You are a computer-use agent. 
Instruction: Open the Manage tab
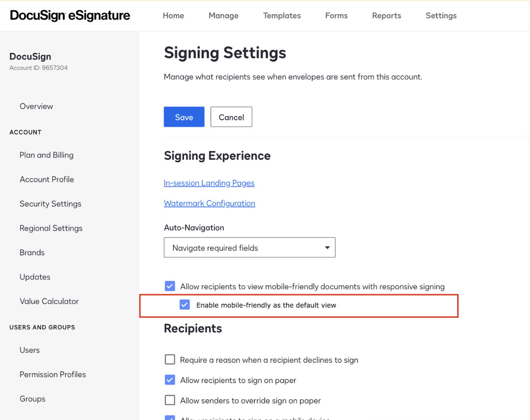tap(223, 16)
